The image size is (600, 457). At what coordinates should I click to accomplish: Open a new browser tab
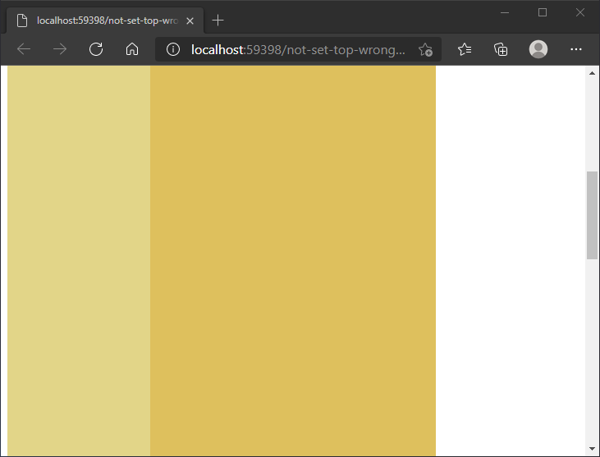(x=218, y=20)
